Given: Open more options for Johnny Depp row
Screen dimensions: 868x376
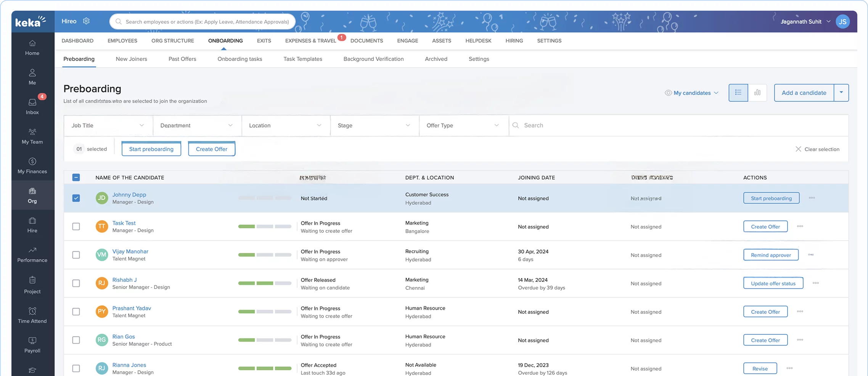Looking at the screenshot, I should point(812,198).
